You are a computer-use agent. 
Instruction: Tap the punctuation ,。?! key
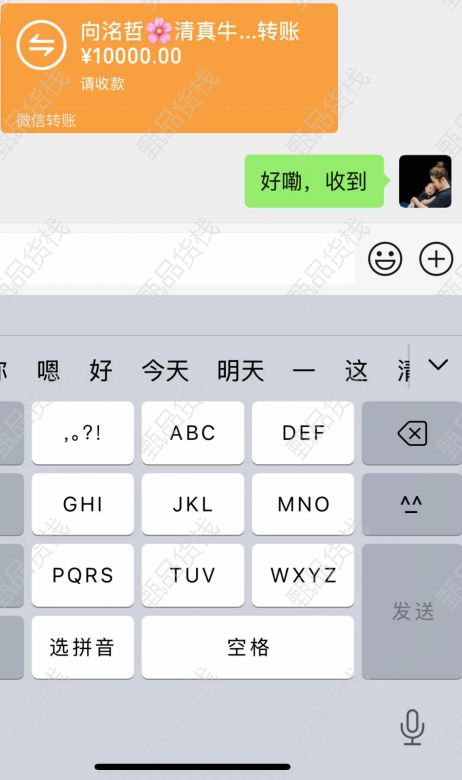83,433
